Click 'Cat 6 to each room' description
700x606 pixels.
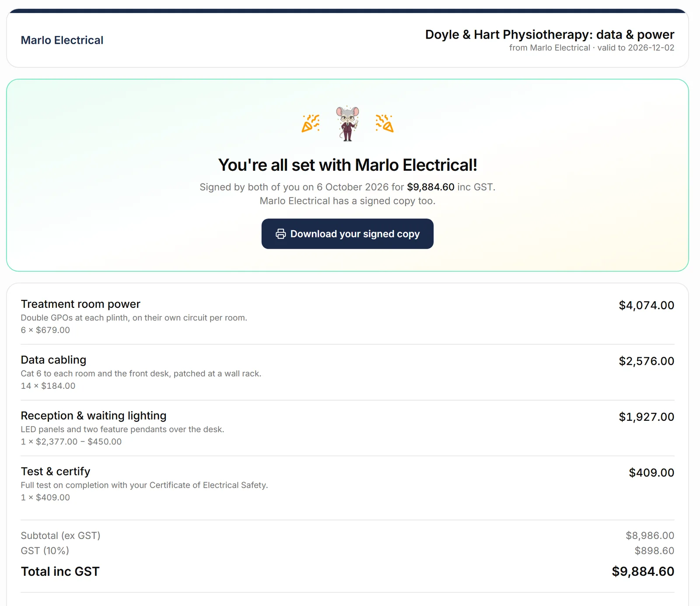pos(141,373)
